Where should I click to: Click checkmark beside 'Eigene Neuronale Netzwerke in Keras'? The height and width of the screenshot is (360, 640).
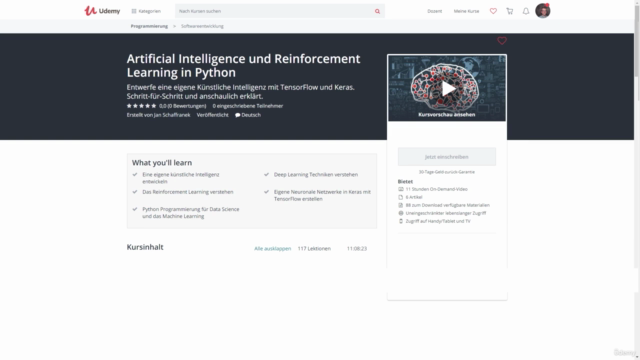pyautogui.click(x=267, y=192)
